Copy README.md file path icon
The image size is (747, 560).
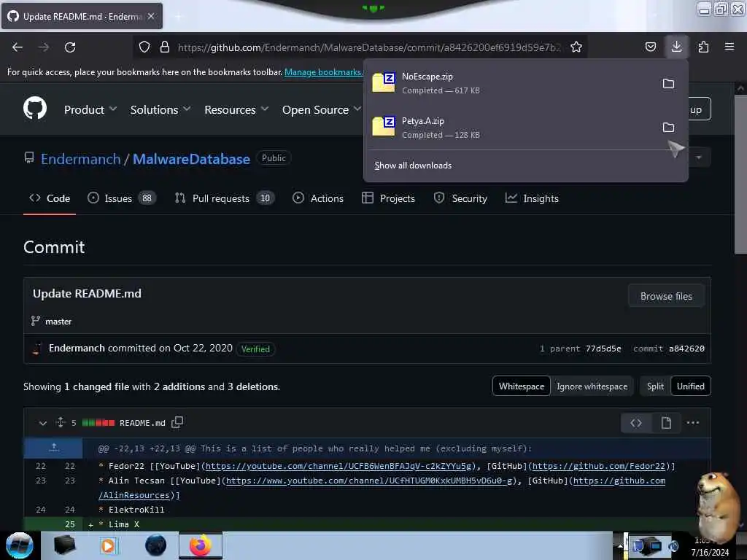tap(177, 422)
